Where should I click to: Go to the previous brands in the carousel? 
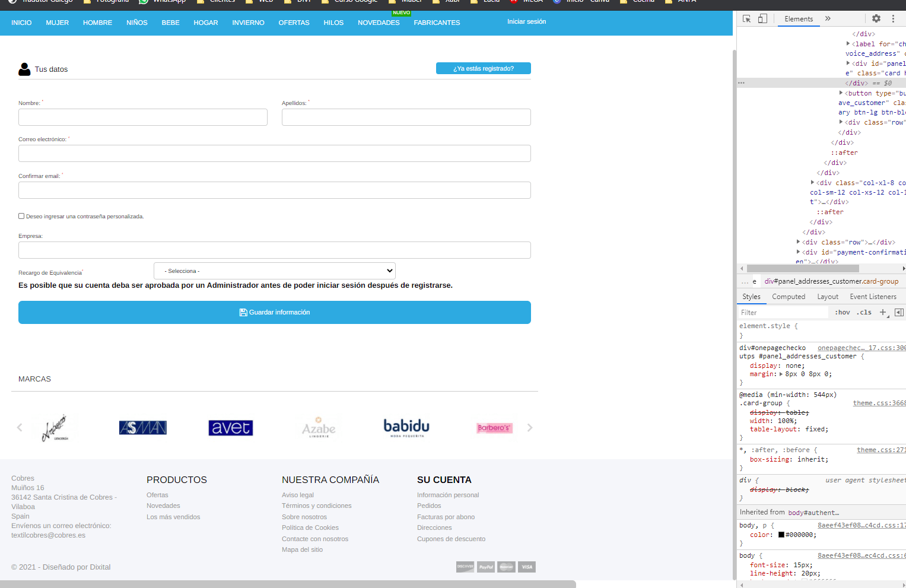pyautogui.click(x=20, y=427)
